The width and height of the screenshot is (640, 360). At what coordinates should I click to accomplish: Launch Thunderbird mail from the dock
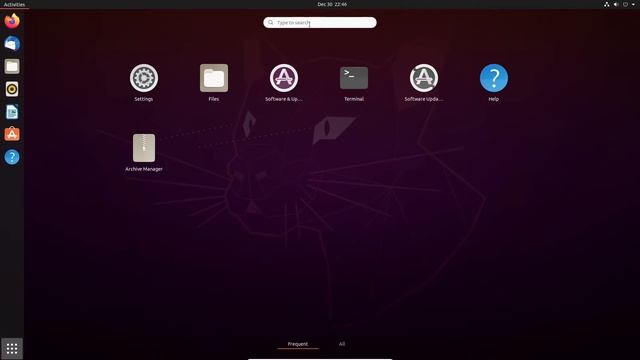pyautogui.click(x=12, y=43)
